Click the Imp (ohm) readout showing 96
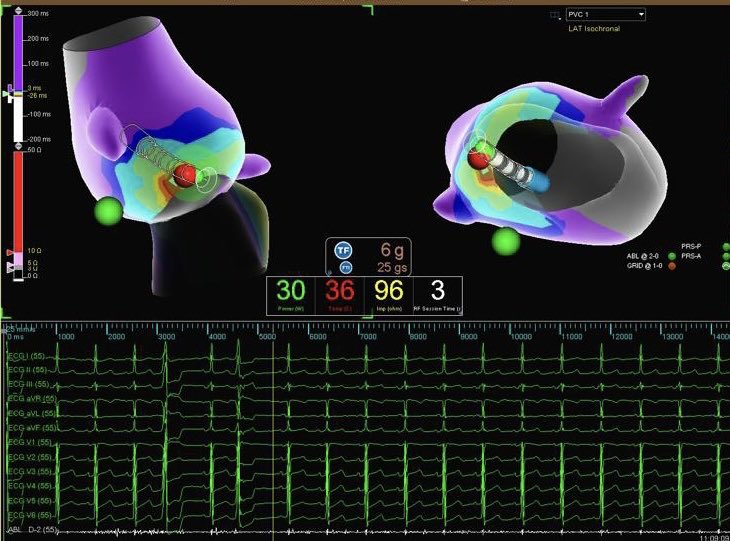This screenshot has height=541, width=730. (389, 295)
